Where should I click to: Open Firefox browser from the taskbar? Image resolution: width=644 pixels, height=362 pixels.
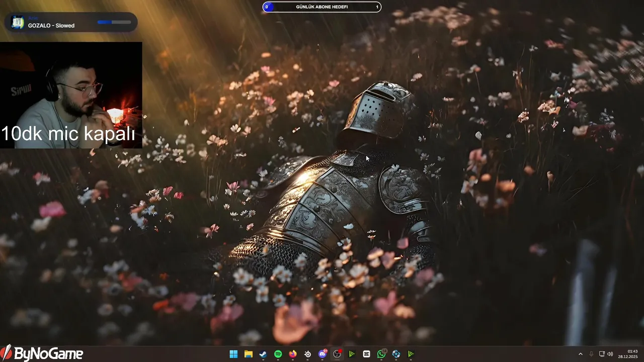point(293,354)
